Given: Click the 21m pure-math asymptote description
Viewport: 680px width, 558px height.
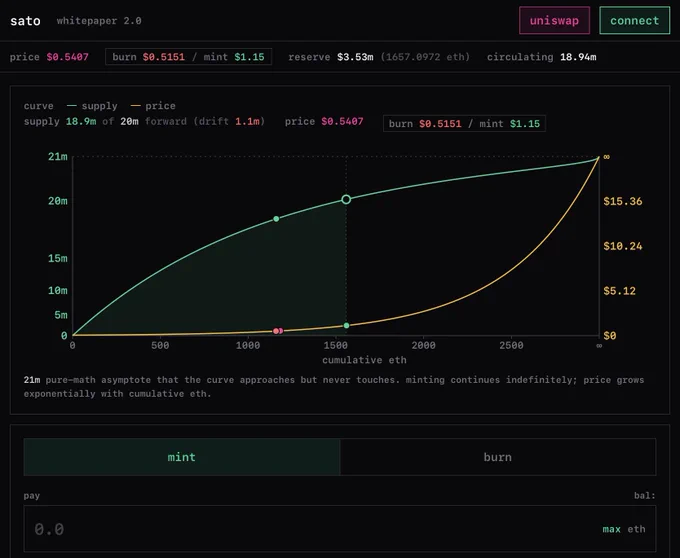Looking at the screenshot, I should [x=334, y=387].
